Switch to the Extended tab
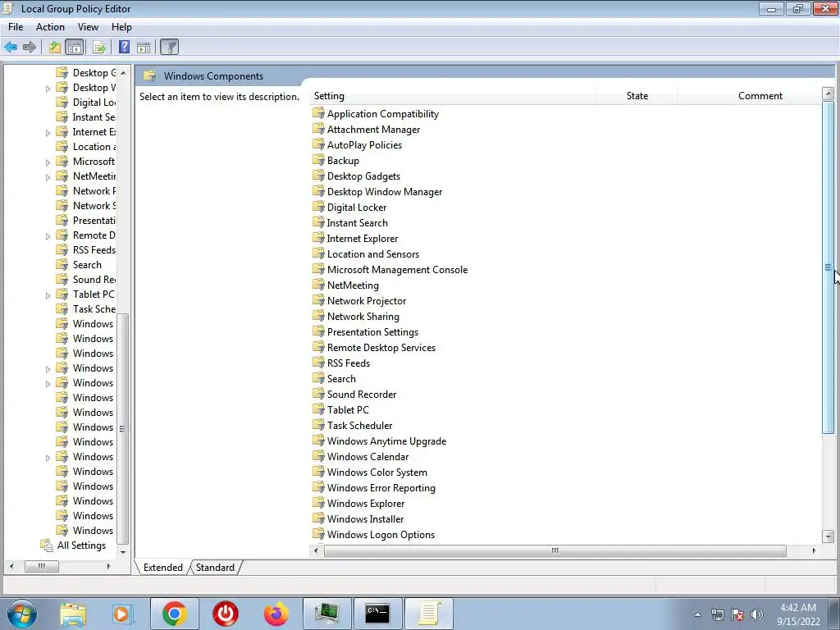Viewport: 840px width, 630px height. click(x=163, y=568)
